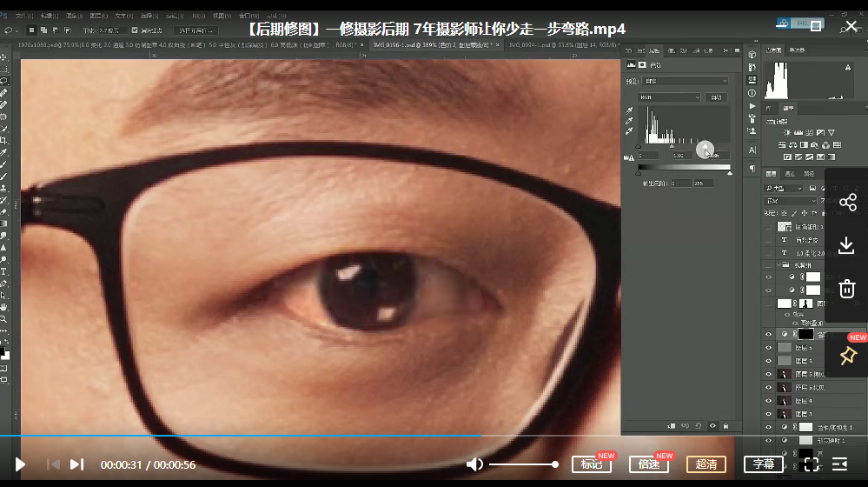868x487 pixels.
Task: Hide the 图层 4 layer eye
Action: (768, 401)
